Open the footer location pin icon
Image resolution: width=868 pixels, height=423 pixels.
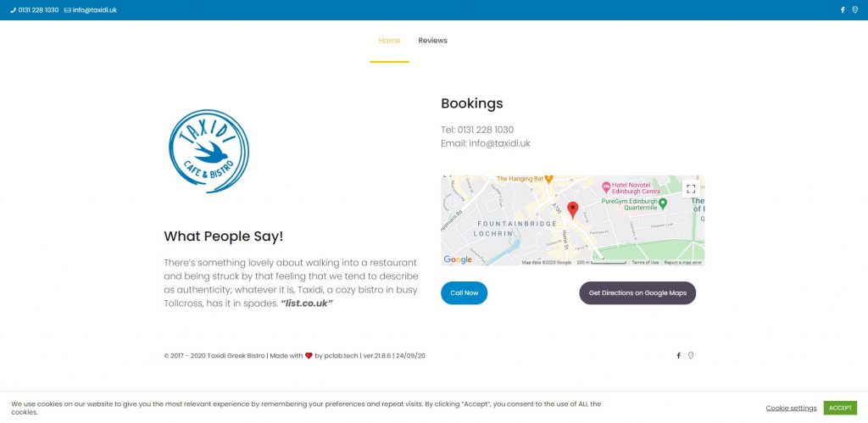click(690, 355)
